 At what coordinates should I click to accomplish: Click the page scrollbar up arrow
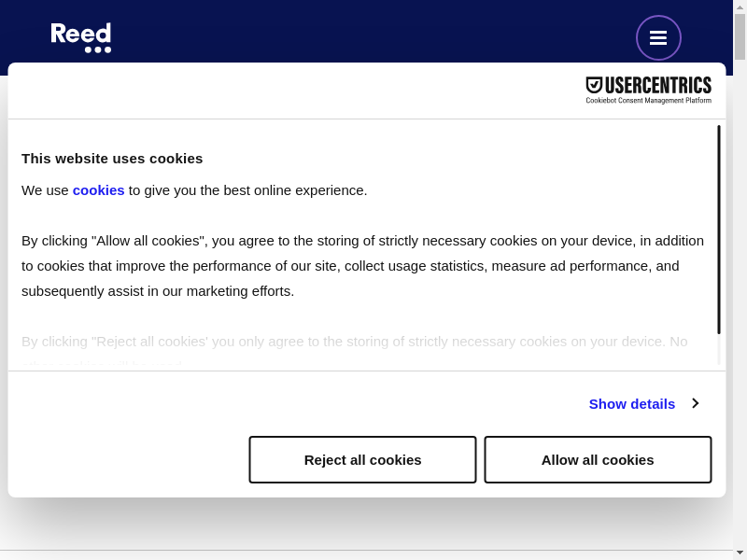[740, 6]
